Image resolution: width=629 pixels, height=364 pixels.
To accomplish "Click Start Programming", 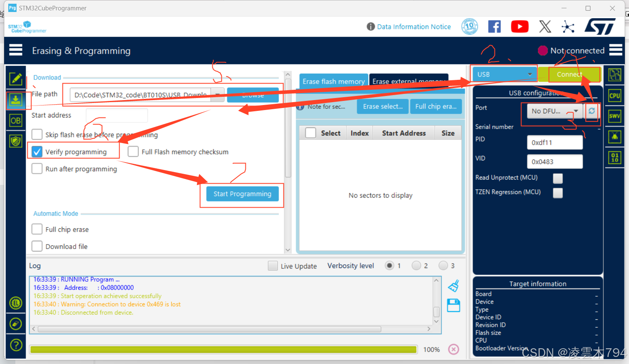I will 242,194.
